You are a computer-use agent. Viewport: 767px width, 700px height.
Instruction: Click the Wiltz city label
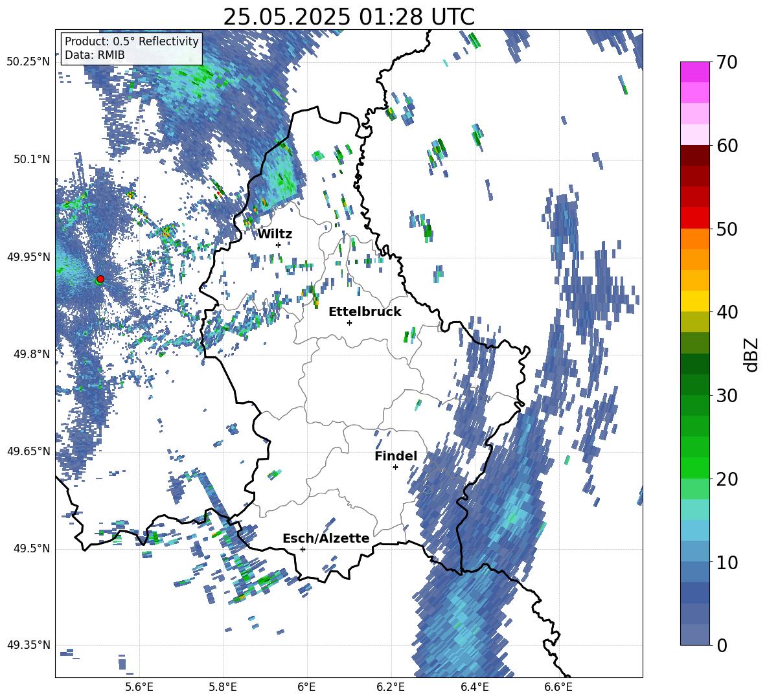pyautogui.click(x=275, y=234)
